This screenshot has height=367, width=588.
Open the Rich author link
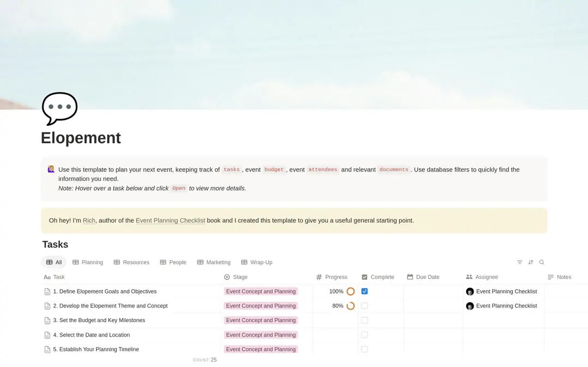point(89,221)
